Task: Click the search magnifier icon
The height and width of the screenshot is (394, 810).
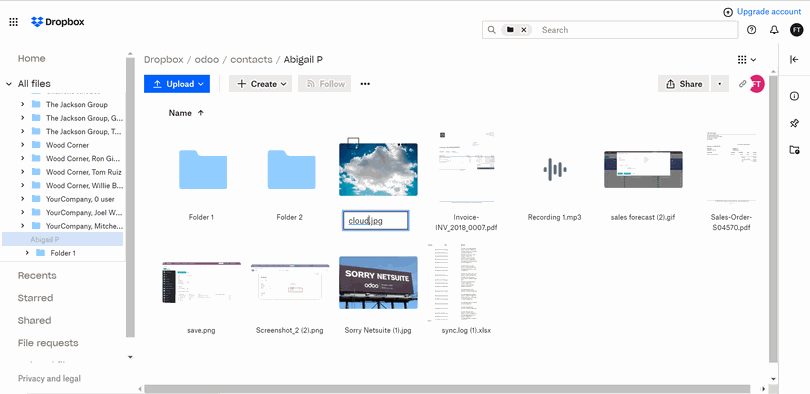Action: tap(491, 30)
